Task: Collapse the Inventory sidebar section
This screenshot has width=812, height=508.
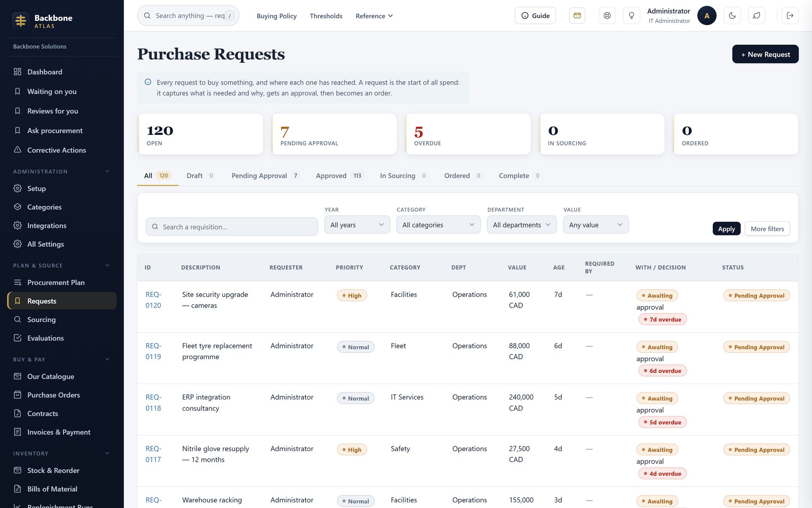Action: (x=107, y=454)
